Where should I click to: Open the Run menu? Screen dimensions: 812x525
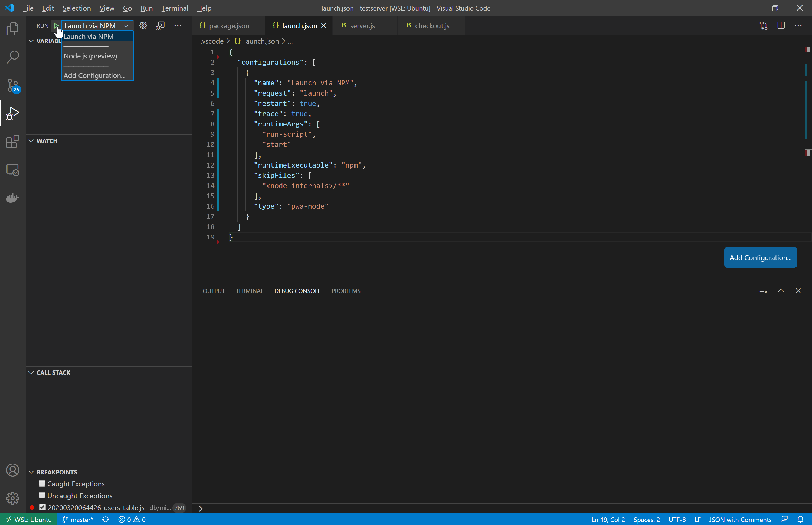pyautogui.click(x=147, y=8)
